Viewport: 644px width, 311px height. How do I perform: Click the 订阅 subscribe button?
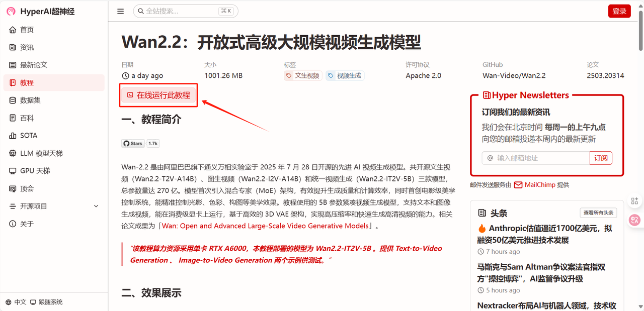pos(601,158)
